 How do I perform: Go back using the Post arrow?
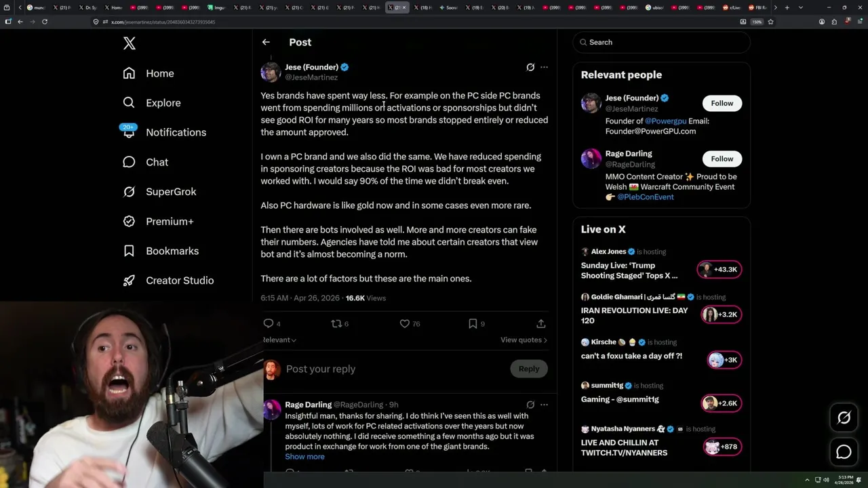(266, 42)
